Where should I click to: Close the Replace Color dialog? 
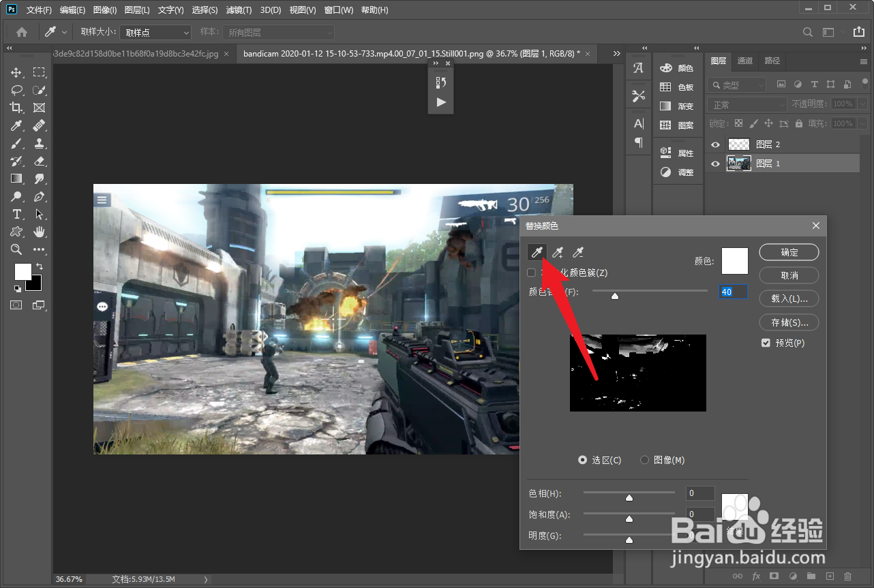pos(816,226)
